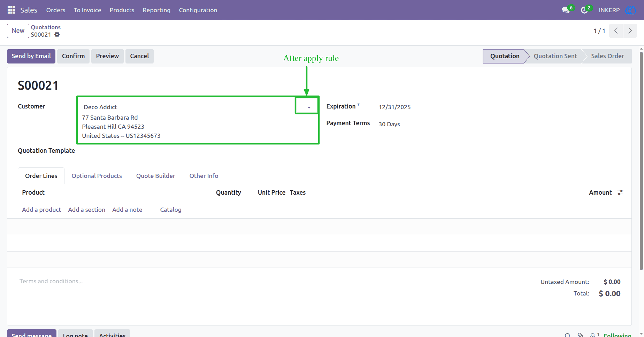Open the activities clock icon

tap(584, 10)
